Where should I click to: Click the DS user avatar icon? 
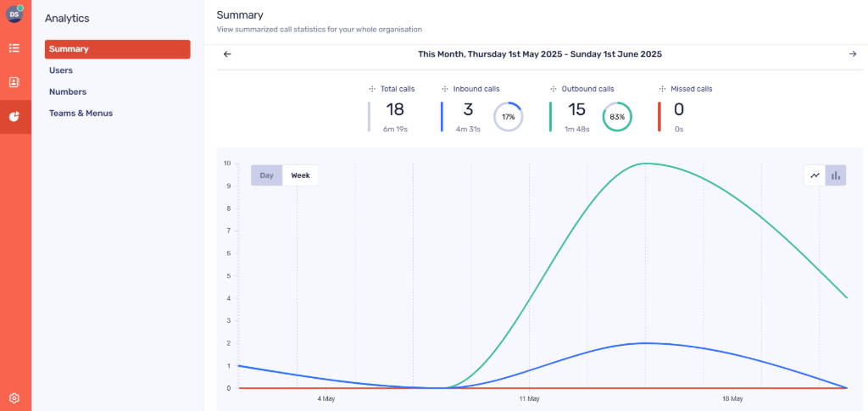(x=14, y=14)
